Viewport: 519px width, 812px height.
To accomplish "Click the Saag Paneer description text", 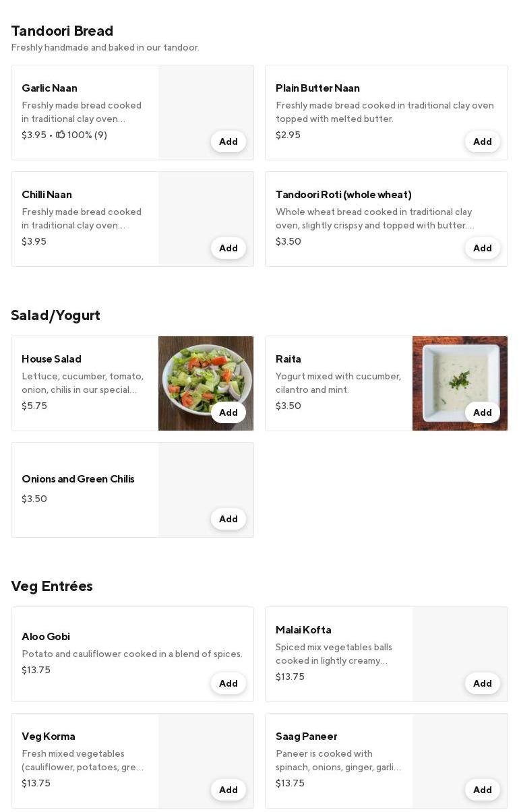I will point(338,760).
